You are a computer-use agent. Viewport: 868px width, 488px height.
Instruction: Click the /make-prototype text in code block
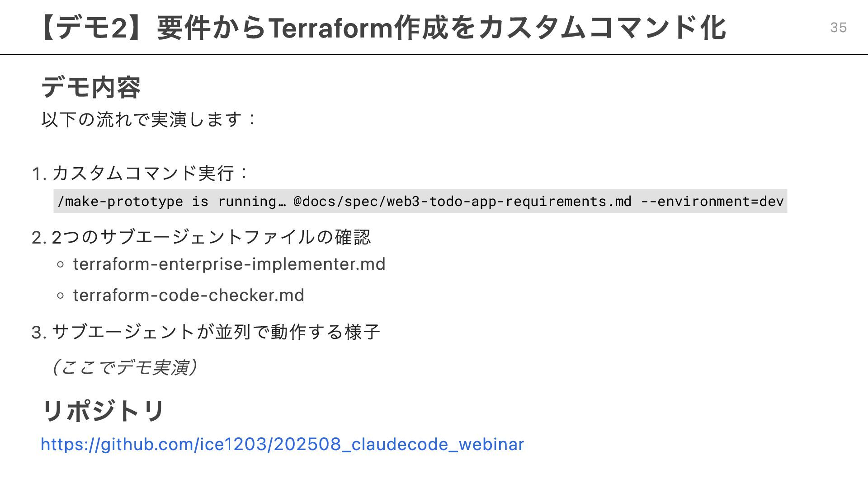coord(120,201)
